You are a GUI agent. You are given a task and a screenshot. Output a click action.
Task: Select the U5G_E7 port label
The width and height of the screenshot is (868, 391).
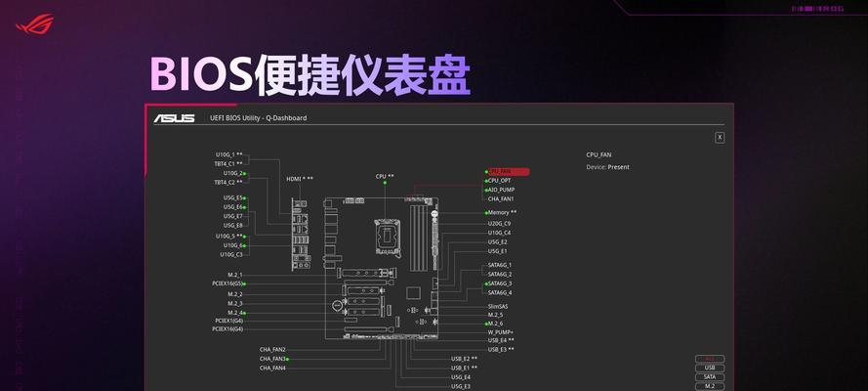point(232,216)
